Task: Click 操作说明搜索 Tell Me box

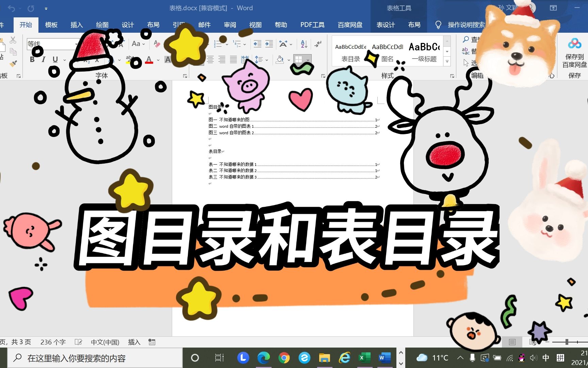Action: (x=460, y=25)
